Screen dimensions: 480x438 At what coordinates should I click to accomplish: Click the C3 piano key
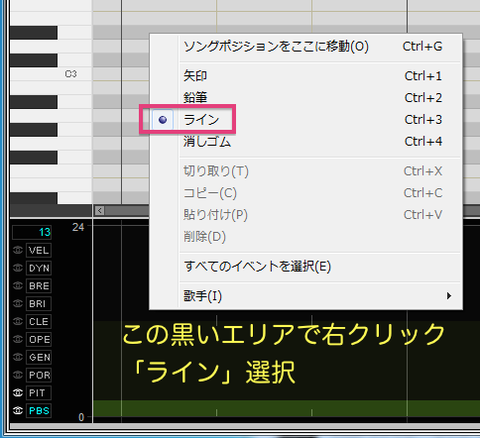(x=51, y=74)
